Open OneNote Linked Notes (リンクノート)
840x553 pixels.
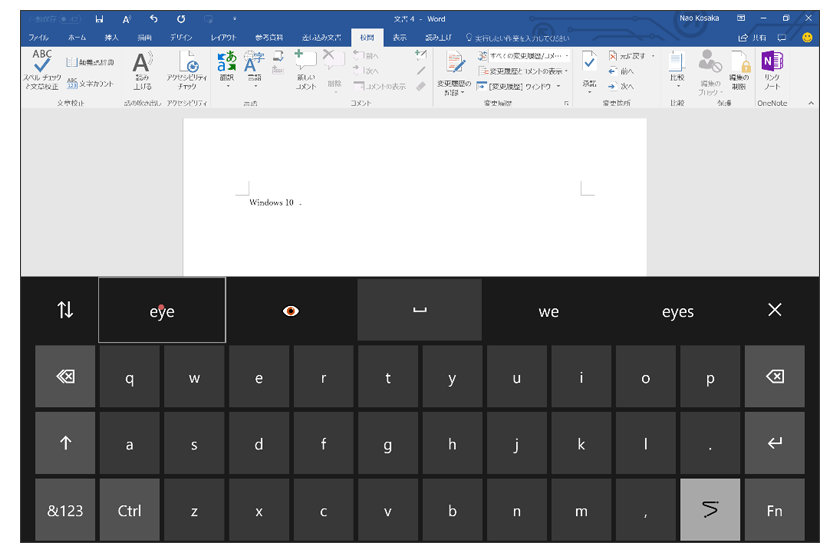772,71
